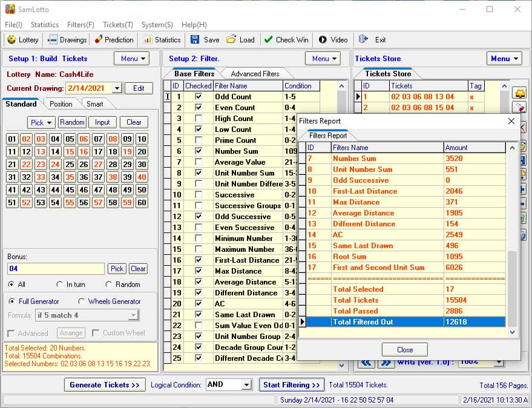Click the Random button above number grid
The height and width of the screenshot is (408, 532).
point(72,122)
